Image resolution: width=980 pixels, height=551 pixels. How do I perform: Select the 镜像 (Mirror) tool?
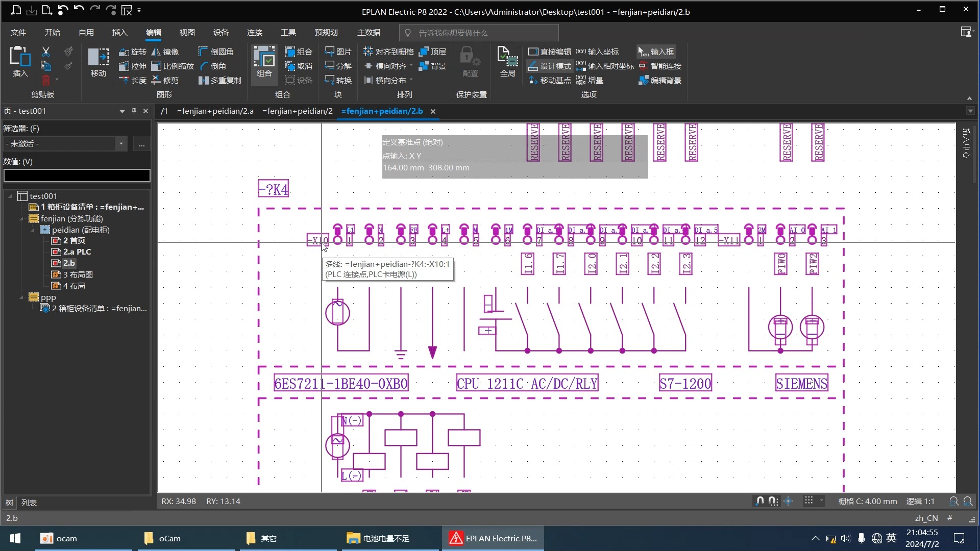[x=165, y=52]
